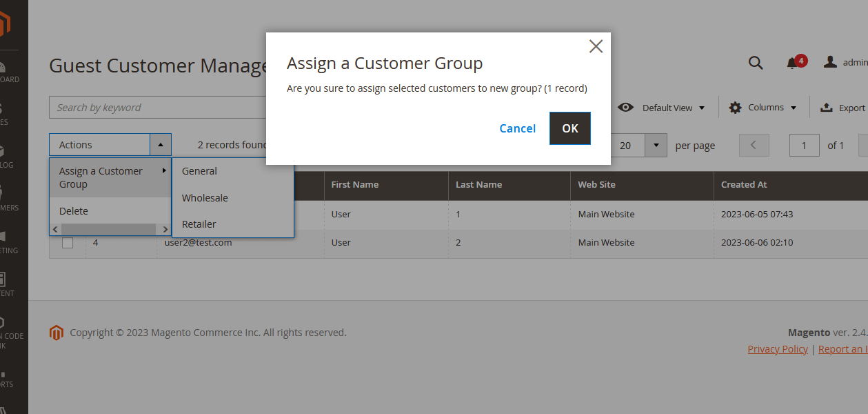Click the Magento logo in the footer
This screenshot has width=868, height=414.
57,333
